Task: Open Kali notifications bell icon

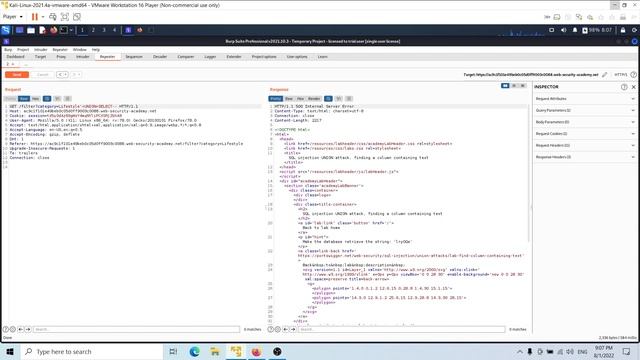Action: (575, 30)
